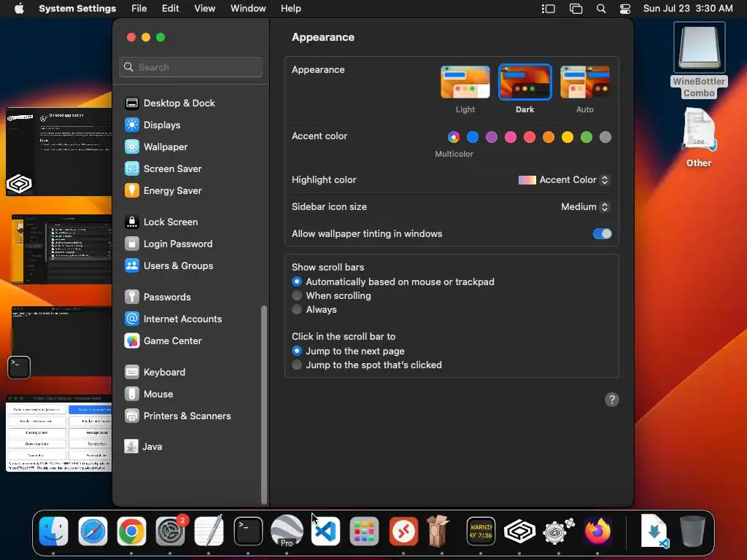Select the Wallpaper icon in sidebar
Image resolution: width=747 pixels, height=560 pixels.
pos(132,147)
